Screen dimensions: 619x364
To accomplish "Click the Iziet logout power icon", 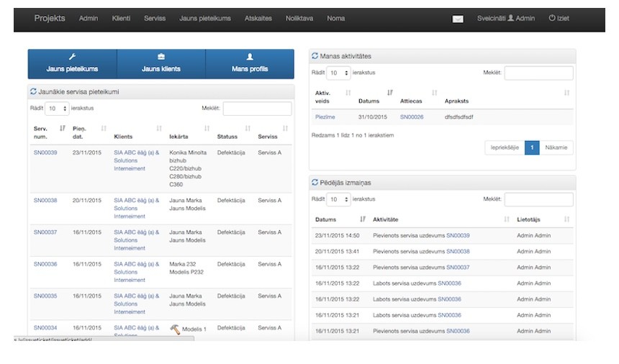I will click(552, 18).
